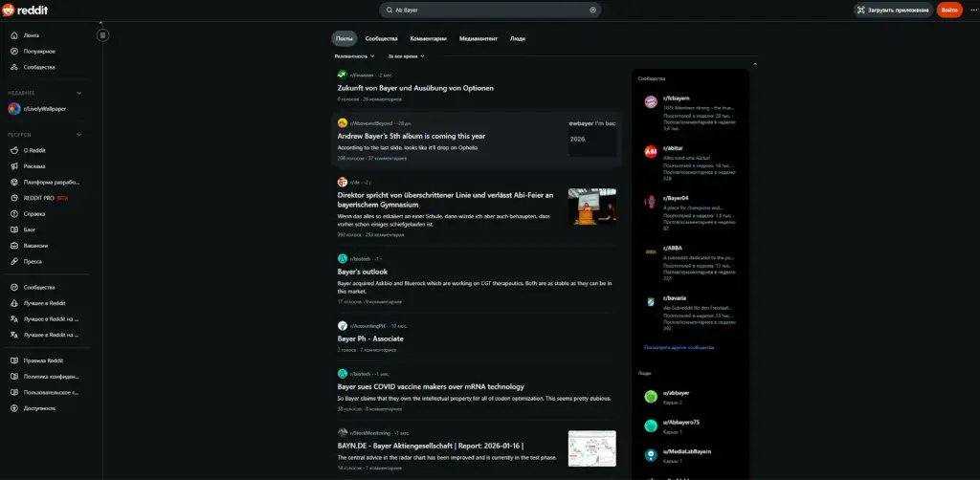Open the Andrew Bayer post thumbnail

591,138
